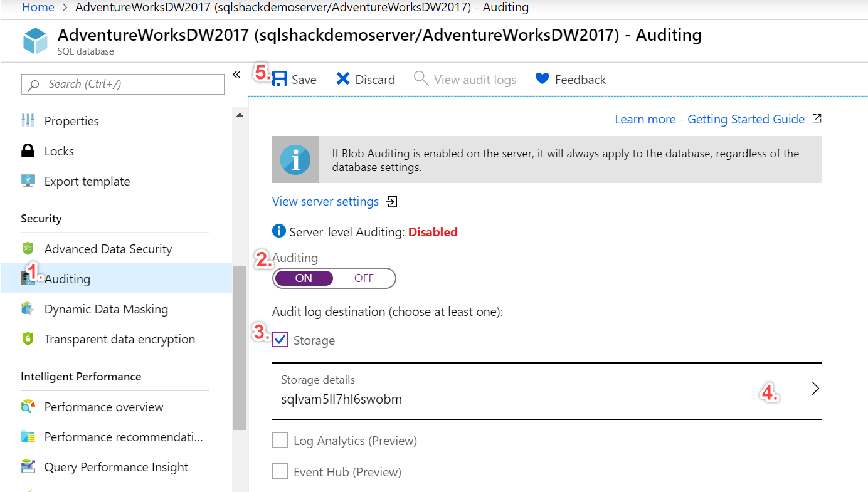868x492 pixels.
Task: Click the Locks padlock icon
Action: click(28, 150)
